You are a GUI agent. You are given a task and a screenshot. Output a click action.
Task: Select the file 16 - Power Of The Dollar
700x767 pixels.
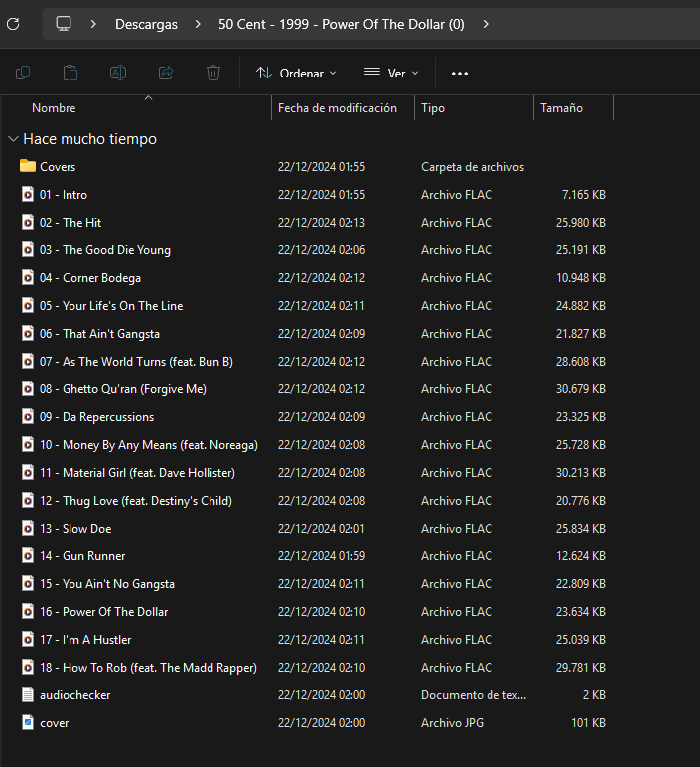104,612
